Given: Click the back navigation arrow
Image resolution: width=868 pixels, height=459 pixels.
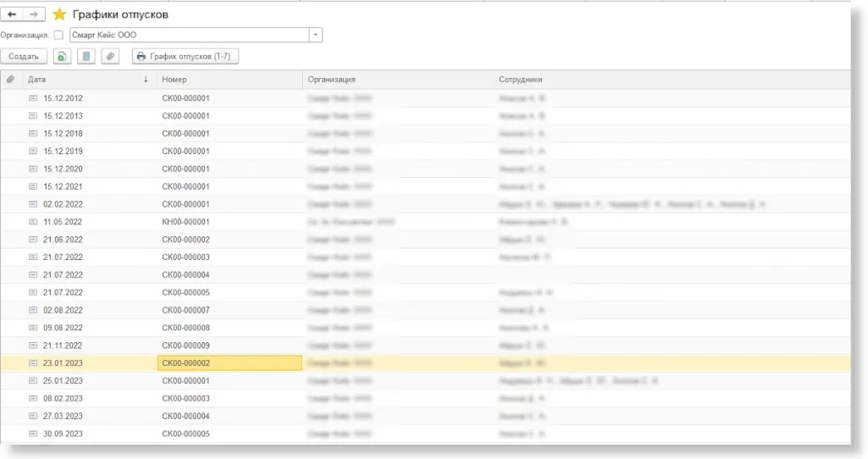Looking at the screenshot, I should click(12, 14).
